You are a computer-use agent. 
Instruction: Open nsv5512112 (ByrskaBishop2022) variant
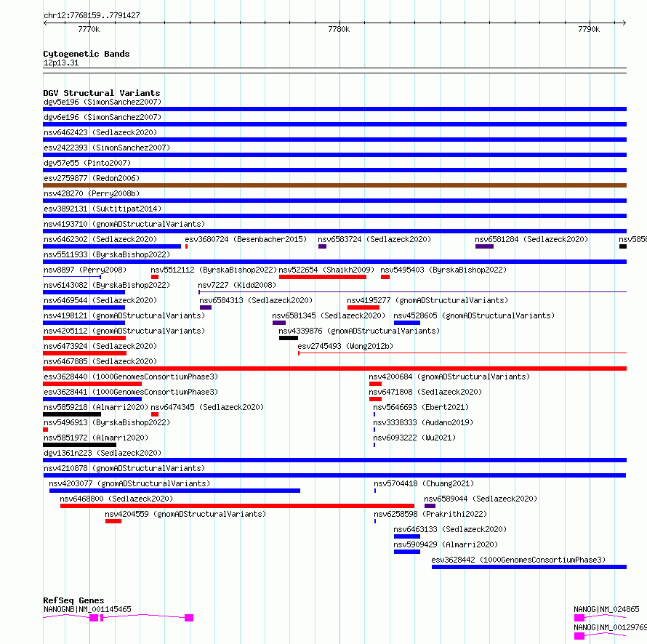coord(214,270)
